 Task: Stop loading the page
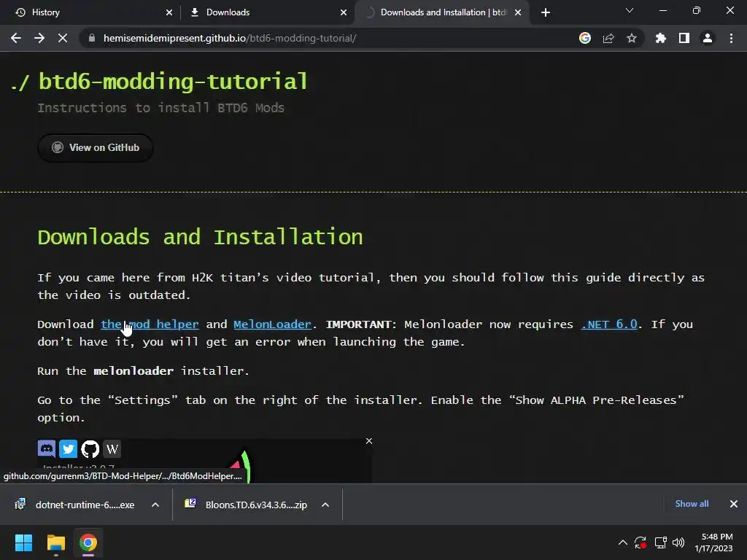click(x=63, y=38)
